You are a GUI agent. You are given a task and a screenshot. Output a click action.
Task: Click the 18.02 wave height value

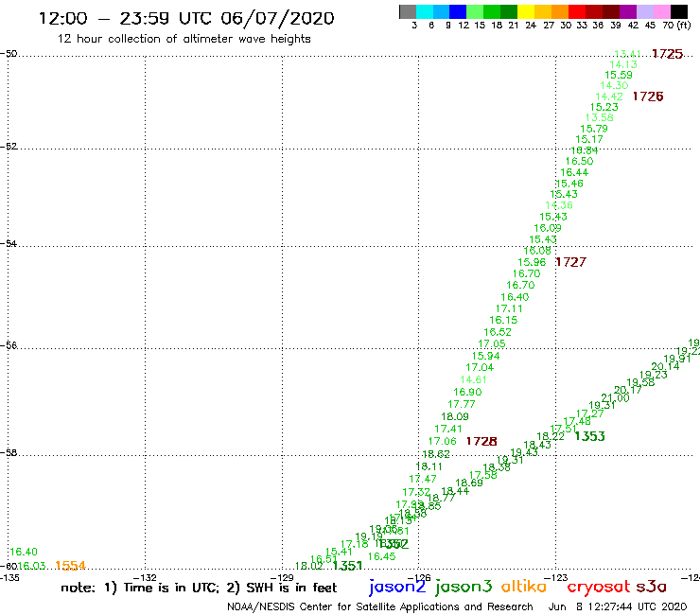point(309,566)
